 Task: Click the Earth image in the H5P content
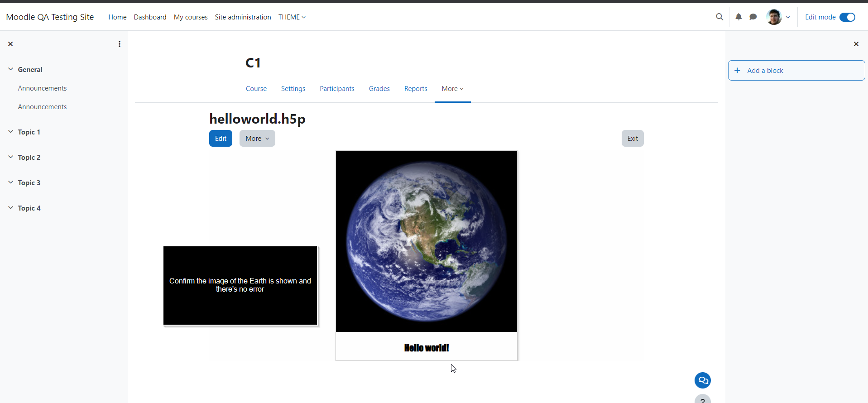pyautogui.click(x=427, y=241)
